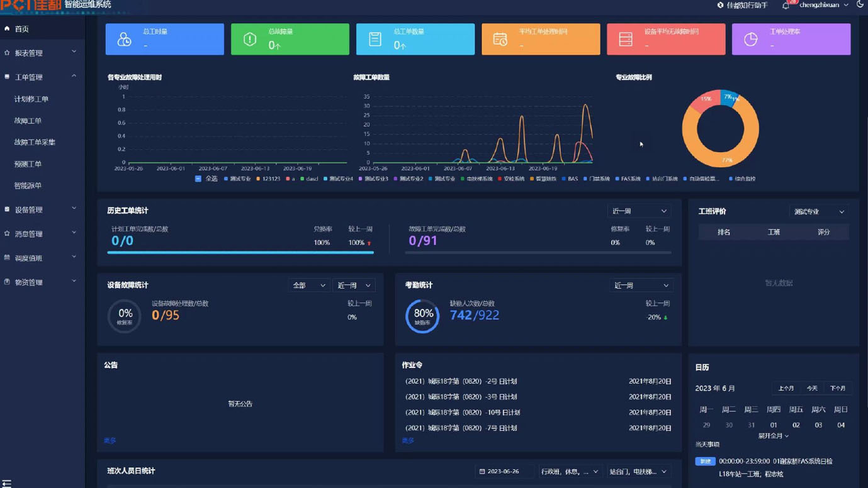Click the shield icon on the 总故障量 card
The width and height of the screenshot is (868, 488).
tap(250, 39)
